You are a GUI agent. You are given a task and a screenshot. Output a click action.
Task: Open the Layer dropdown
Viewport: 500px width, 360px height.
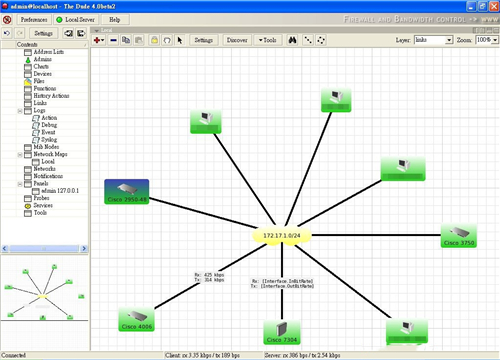433,40
